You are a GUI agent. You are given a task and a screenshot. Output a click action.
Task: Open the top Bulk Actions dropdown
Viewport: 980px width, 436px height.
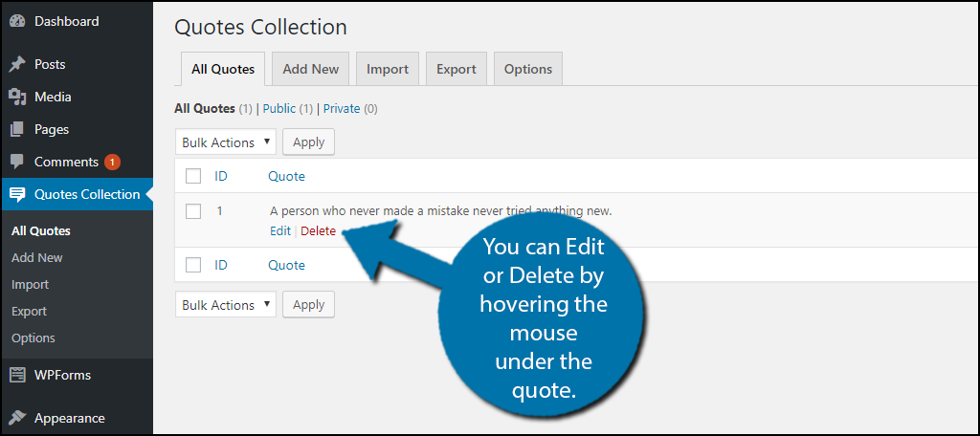coord(226,142)
